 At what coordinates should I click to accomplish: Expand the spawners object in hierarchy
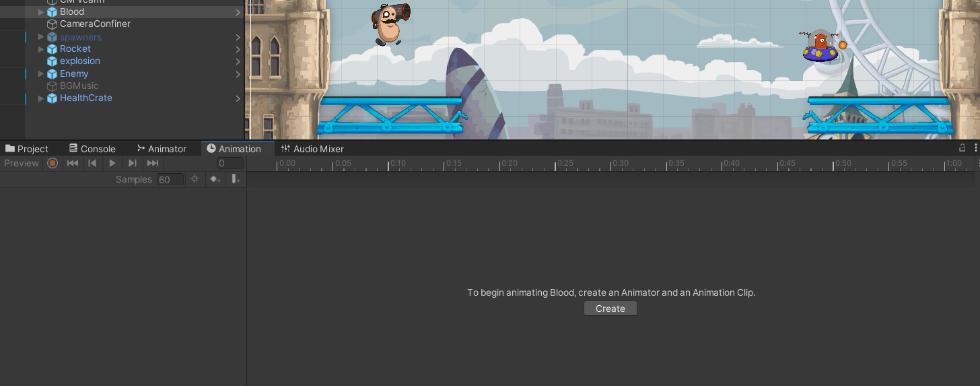click(x=41, y=37)
